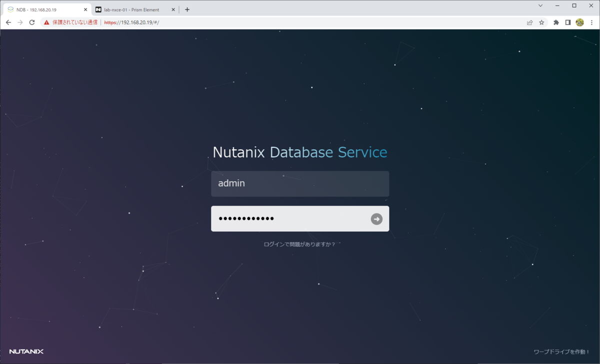
Task: Open a new browser tab
Action: pyautogui.click(x=187, y=9)
